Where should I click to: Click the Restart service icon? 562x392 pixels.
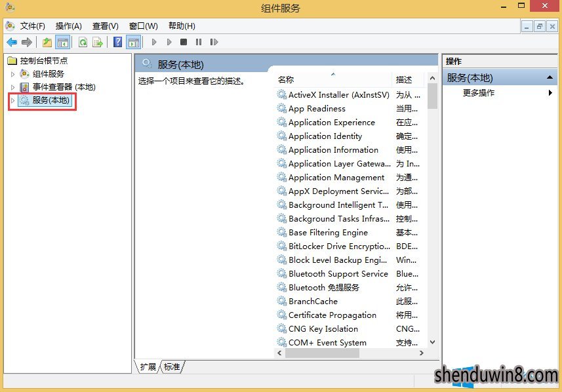(214, 42)
